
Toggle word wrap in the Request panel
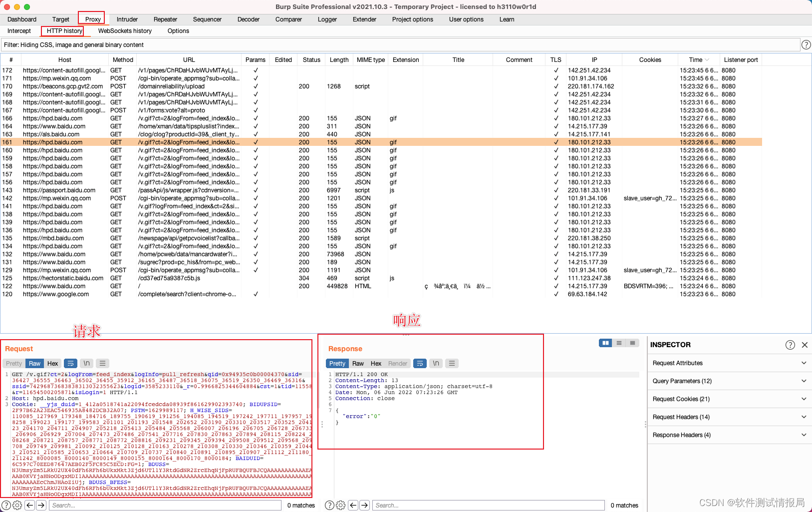71,364
